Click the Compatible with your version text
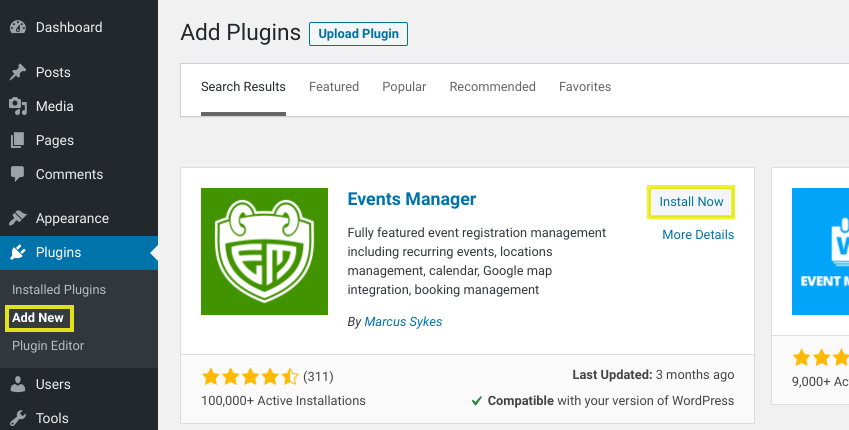The width and height of the screenshot is (849, 430). [x=611, y=401]
